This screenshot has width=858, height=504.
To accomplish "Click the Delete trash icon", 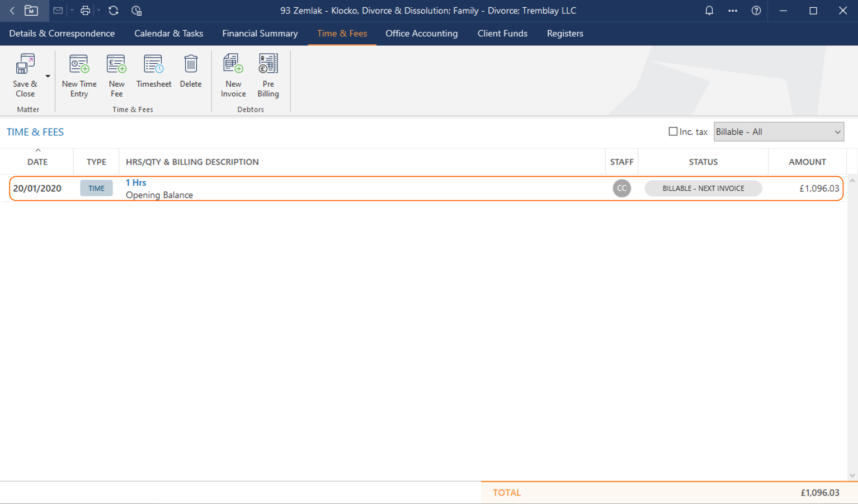I will (191, 65).
